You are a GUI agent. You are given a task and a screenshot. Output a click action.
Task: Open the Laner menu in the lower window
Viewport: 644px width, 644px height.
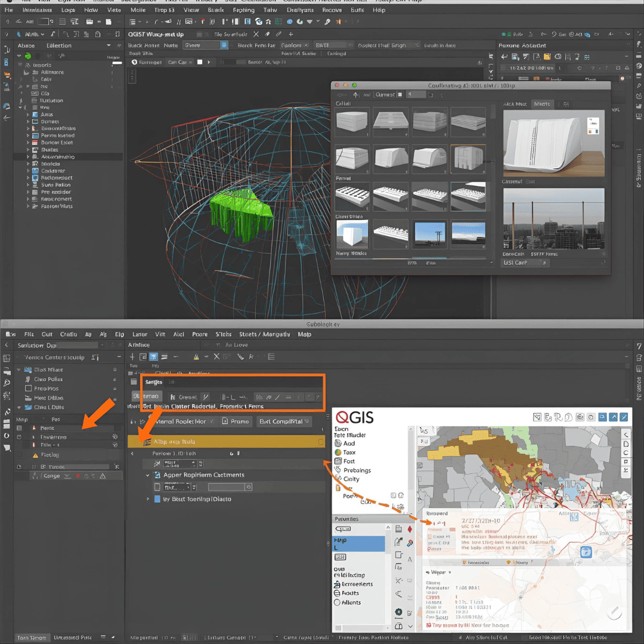tap(140, 335)
